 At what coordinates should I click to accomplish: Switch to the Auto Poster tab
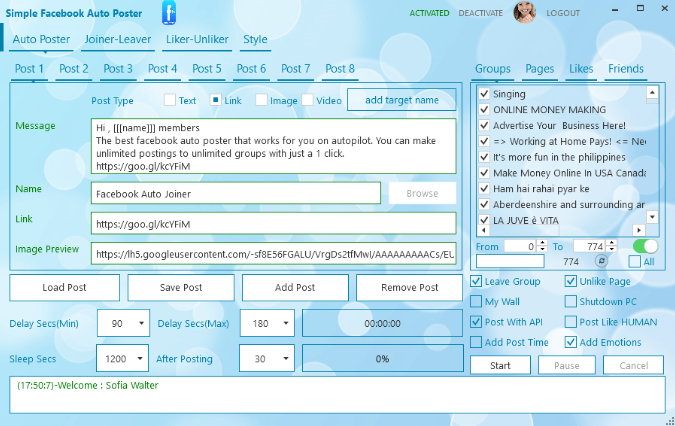coord(41,39)
